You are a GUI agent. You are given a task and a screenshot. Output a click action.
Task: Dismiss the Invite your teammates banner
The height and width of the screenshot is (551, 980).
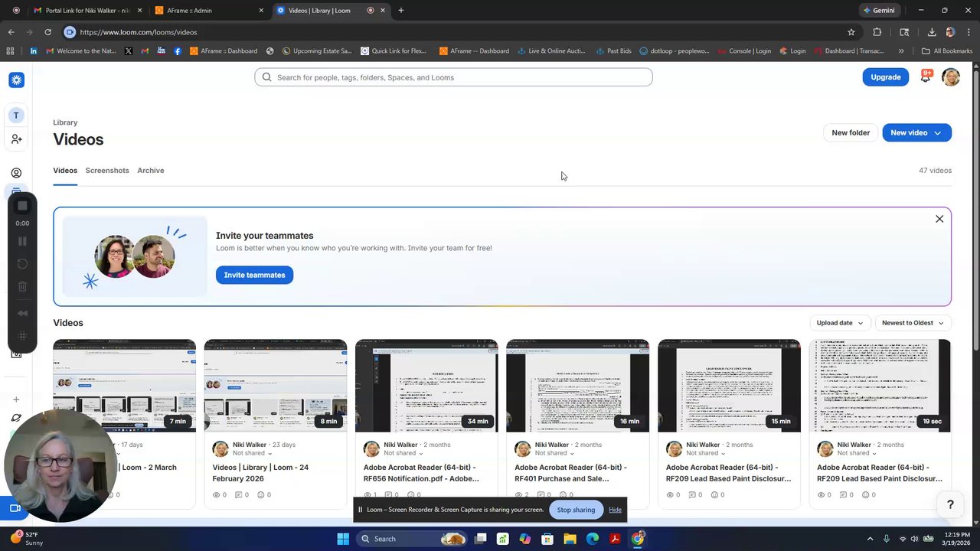pos(939,219)
